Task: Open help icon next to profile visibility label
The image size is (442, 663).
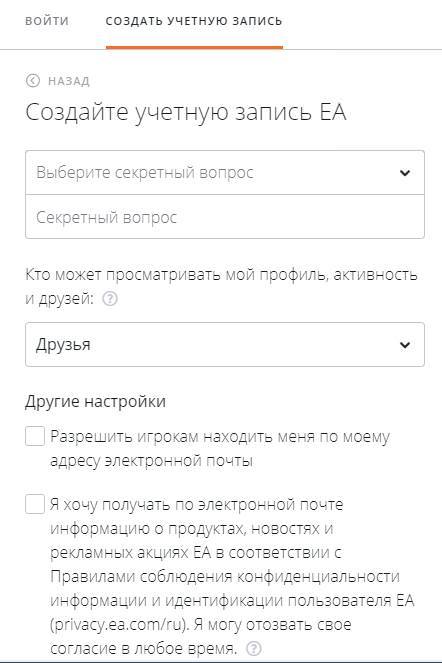Action: [x=110, y=299]
